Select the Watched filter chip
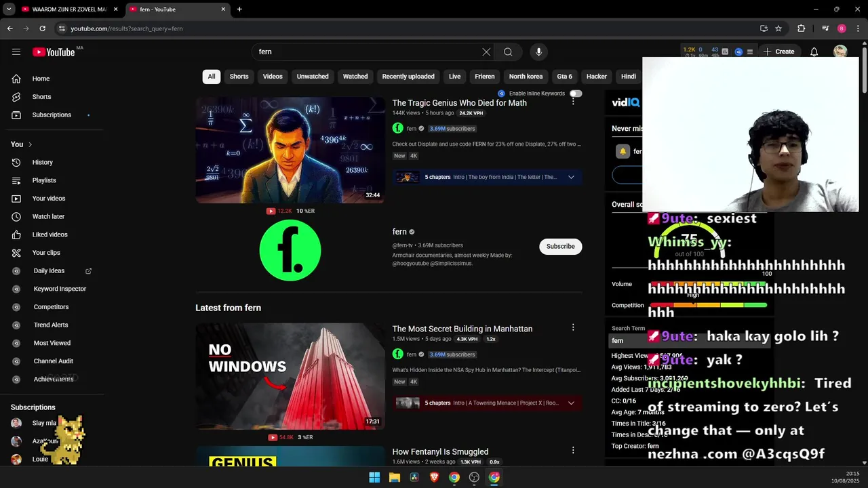Screen dimensions: 868x488 355,77
